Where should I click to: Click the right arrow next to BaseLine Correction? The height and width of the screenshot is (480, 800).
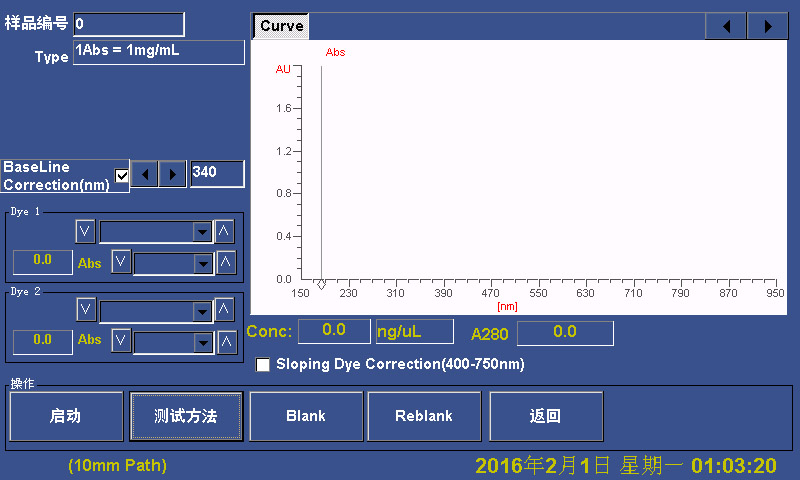pos(173,174)
